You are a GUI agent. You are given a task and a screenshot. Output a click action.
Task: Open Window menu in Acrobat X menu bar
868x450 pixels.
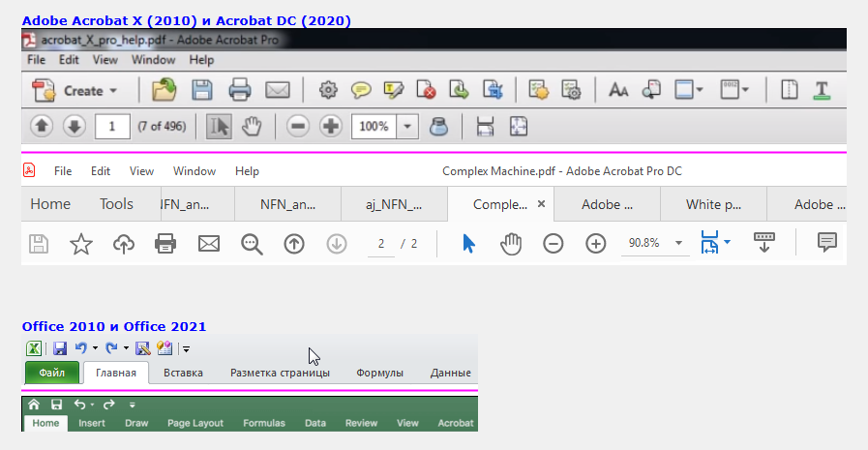click(x=153, y=60)
